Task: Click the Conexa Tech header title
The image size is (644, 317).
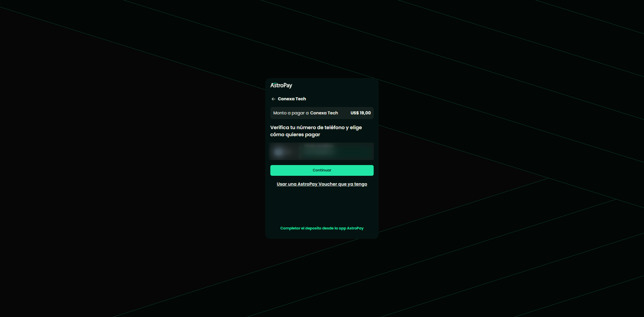Action: (292, 99)
